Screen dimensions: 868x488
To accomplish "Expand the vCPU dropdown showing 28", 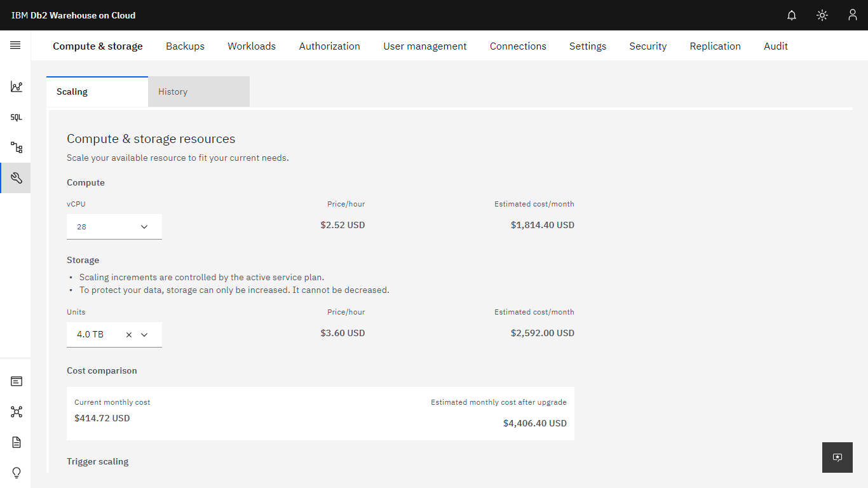I will coord(114,227).
